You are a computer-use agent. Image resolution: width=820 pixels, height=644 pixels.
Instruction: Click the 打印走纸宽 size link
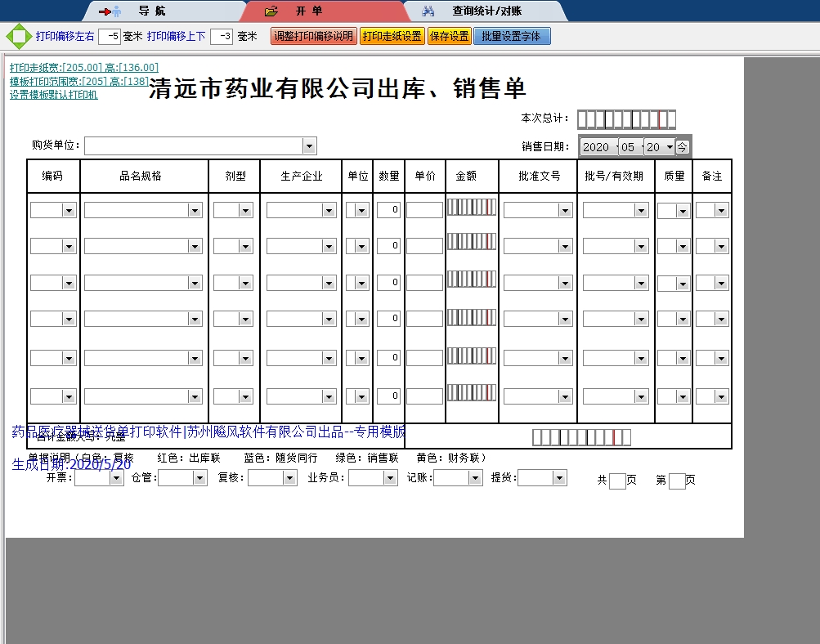[x=83, y=68]
